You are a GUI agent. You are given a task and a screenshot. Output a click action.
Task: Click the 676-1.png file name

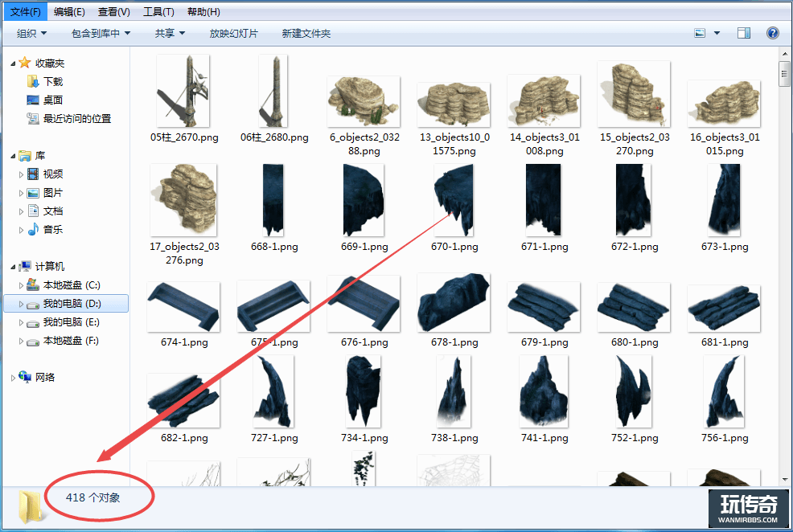[364, 342]
